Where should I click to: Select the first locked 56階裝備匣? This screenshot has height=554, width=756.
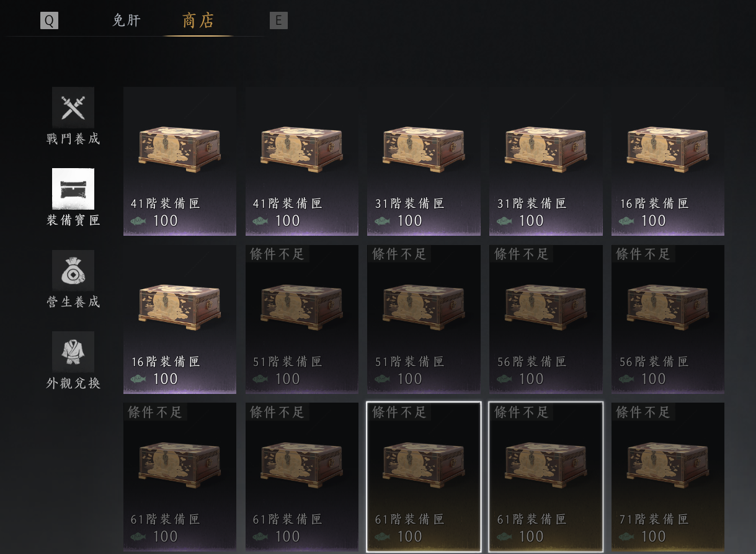[546, 319]
